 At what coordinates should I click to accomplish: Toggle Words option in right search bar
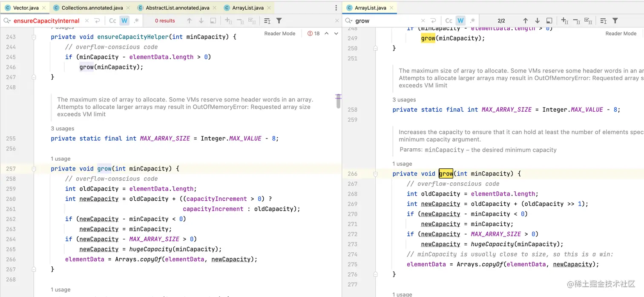click(460, 20)
